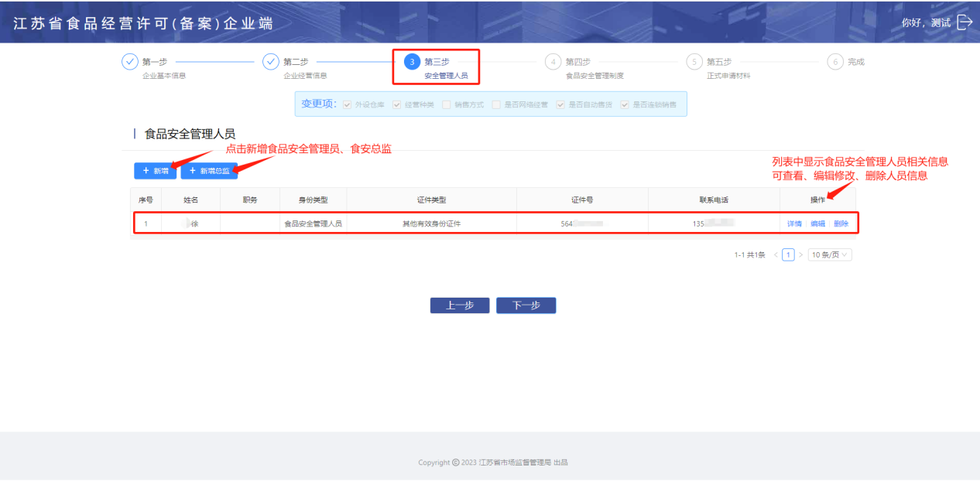Click the 新增总监 button
The image size is (980, 481).
coord(209,171)
